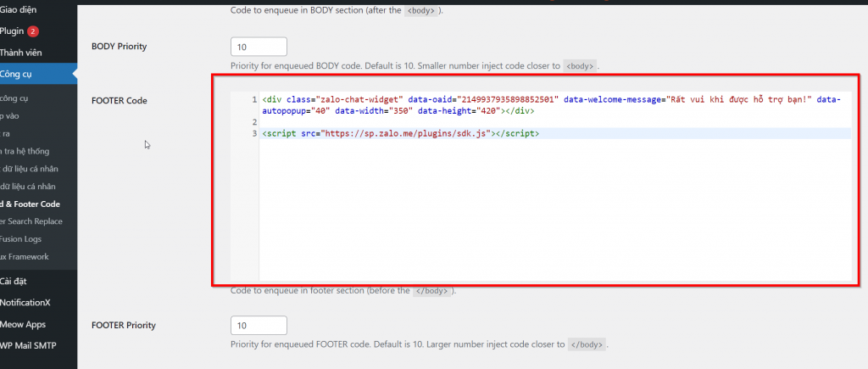Click line number 3 in code editor
Screen dimensions: 868x369
[254, 133]
